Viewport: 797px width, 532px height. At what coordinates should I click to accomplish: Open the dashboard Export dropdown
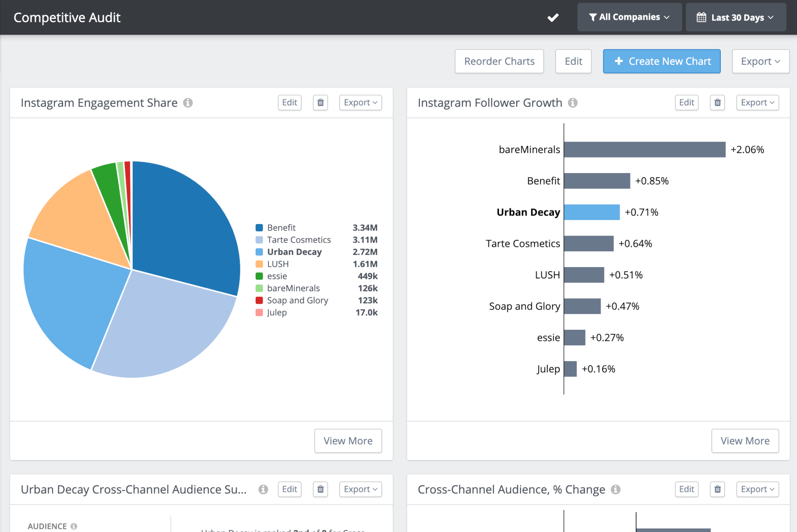(760, 61)
